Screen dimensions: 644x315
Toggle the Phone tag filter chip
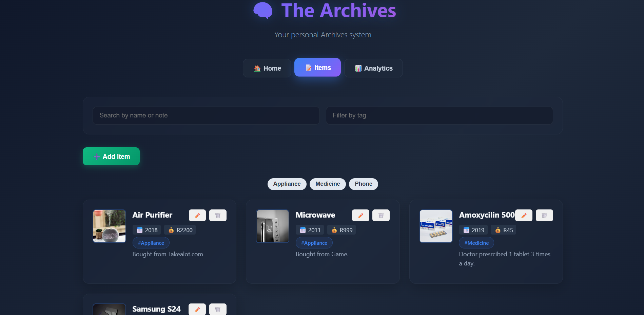pyautogui.click(x=363, y=184)
